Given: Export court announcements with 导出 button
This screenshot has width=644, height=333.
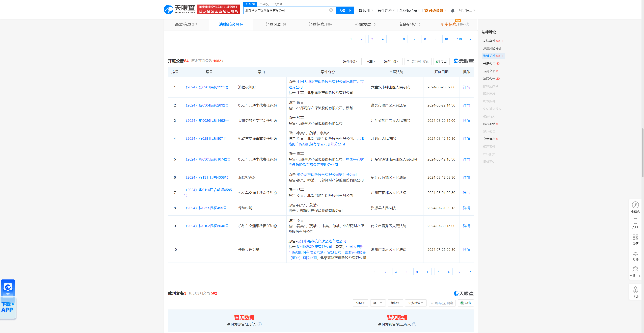Looking at the screenshot, I should (442, 61).
